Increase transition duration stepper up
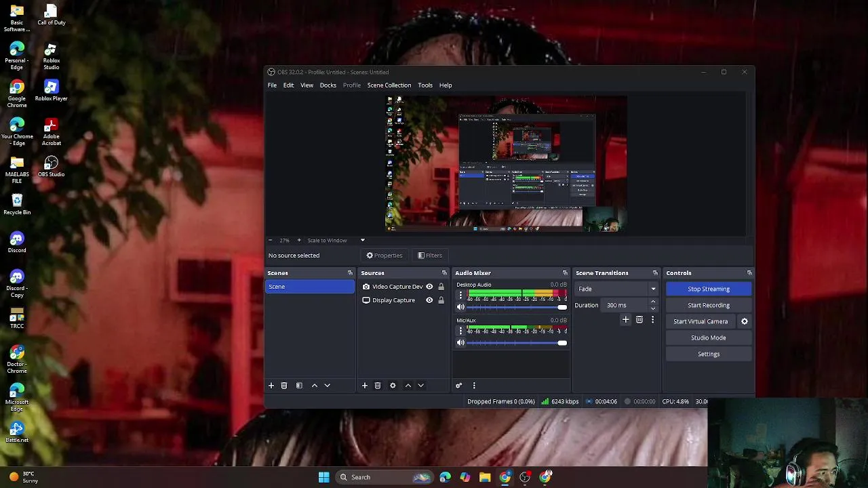 click(653, 302)
